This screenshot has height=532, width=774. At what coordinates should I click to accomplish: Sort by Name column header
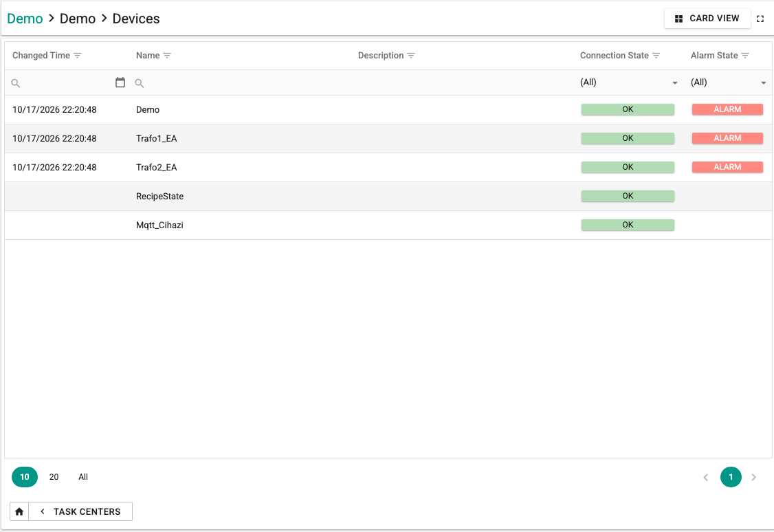pos(148,55)
